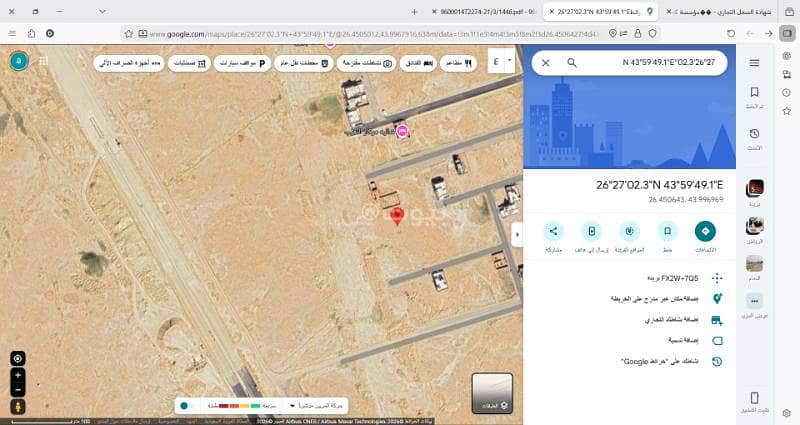Clear the search box with the X

click(545, 62)
